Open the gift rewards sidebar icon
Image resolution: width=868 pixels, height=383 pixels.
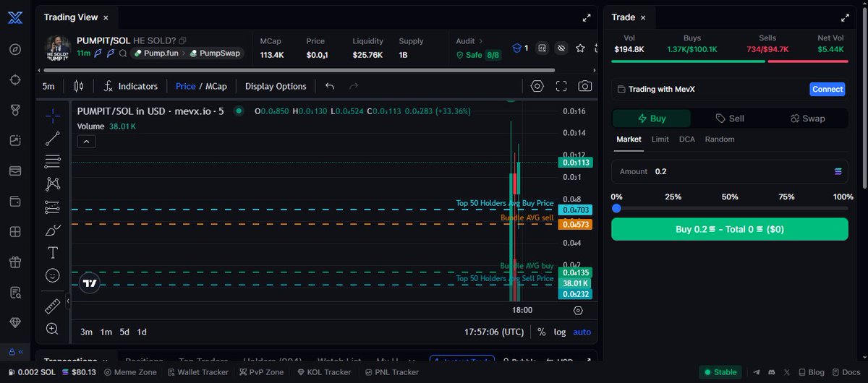[15, 262]
